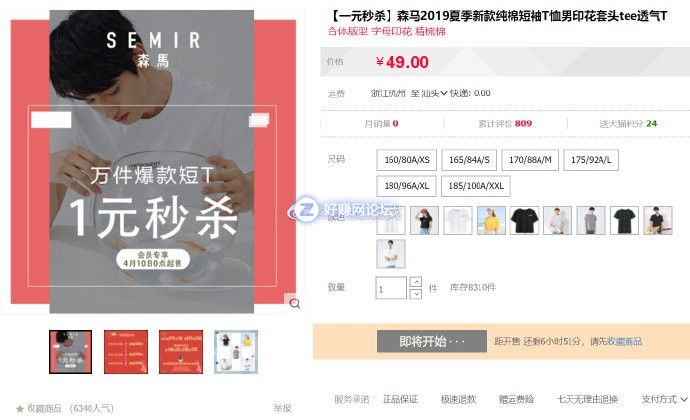Select size 160/80A/XS
The image size is (690, 420).
(x=407, y=160)
